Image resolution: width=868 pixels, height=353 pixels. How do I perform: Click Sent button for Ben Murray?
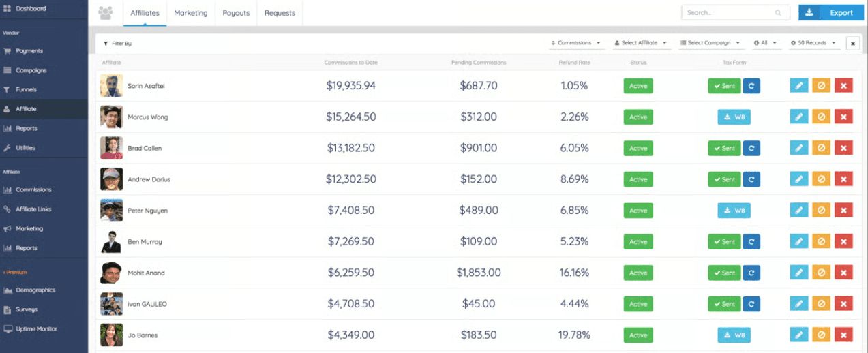click(724, 241)
